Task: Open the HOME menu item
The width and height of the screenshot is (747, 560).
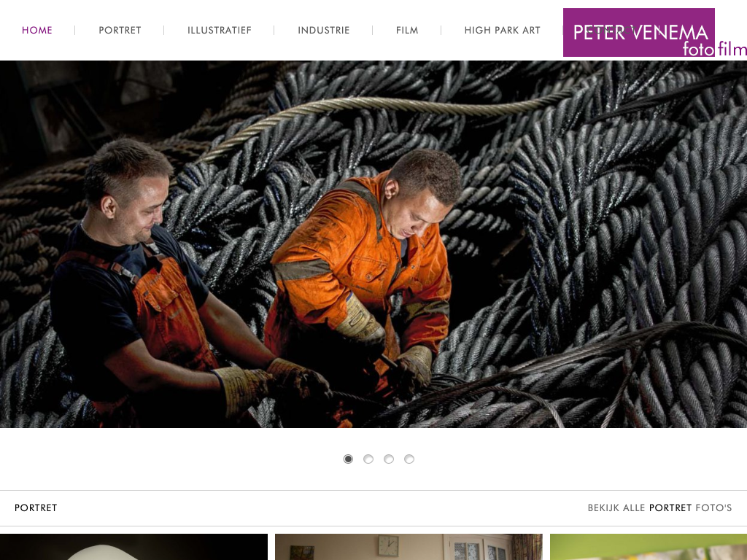Action: (x=36, y=30)
